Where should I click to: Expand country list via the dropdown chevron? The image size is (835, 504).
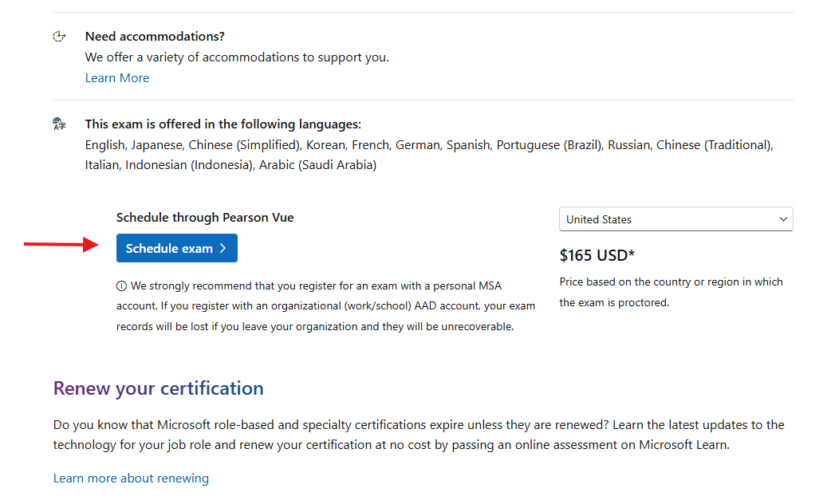click(x=783, y=219)
